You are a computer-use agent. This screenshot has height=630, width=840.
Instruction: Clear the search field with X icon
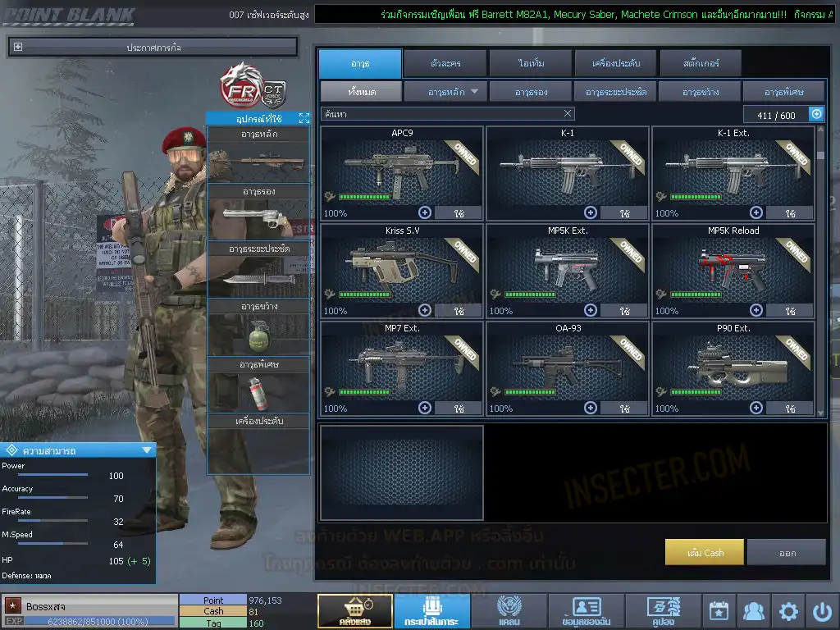pos(568,114)
